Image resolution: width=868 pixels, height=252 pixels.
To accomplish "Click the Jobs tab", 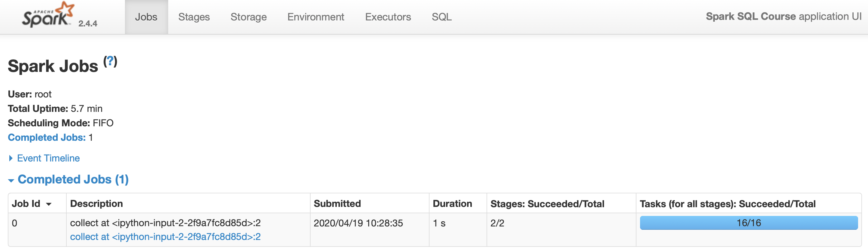I will [146, 17].
